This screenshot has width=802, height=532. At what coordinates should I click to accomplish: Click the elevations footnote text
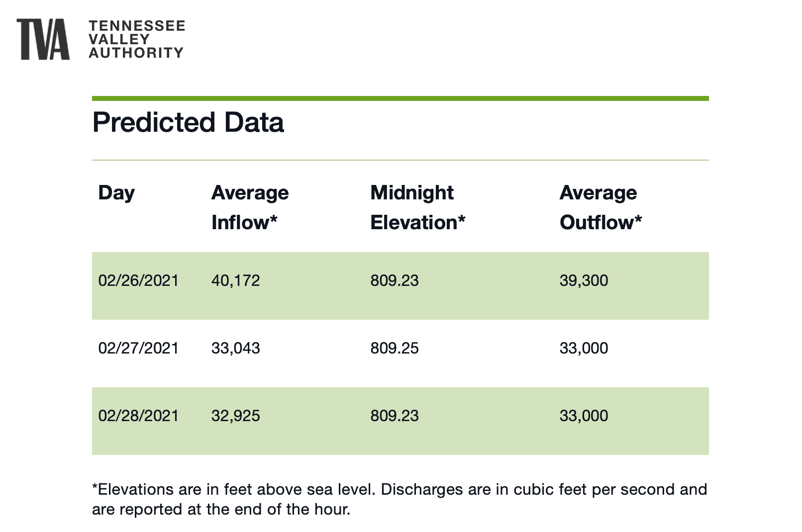pos(399,499)
